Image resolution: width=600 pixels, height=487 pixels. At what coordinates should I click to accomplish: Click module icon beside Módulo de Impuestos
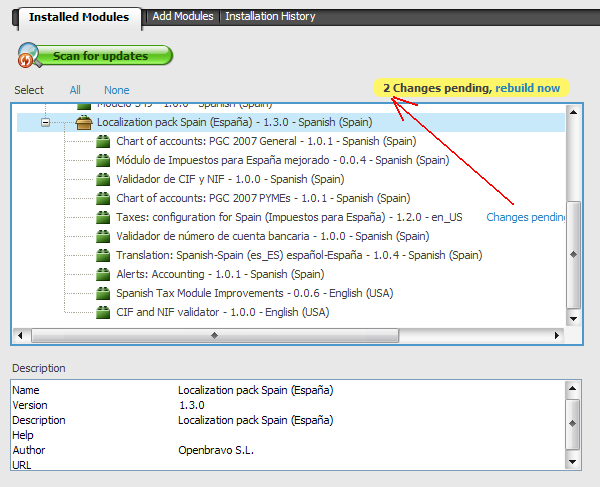(103, 160)
